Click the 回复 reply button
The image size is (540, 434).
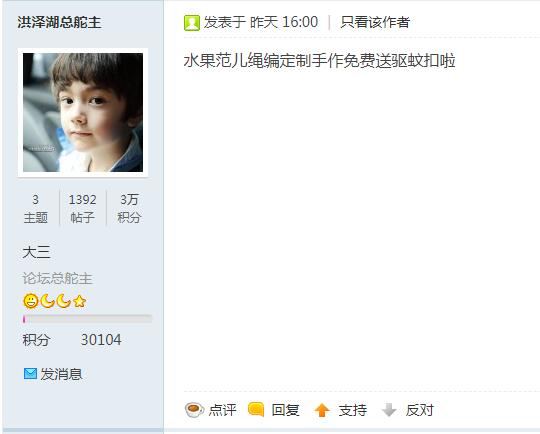point(285,410)
